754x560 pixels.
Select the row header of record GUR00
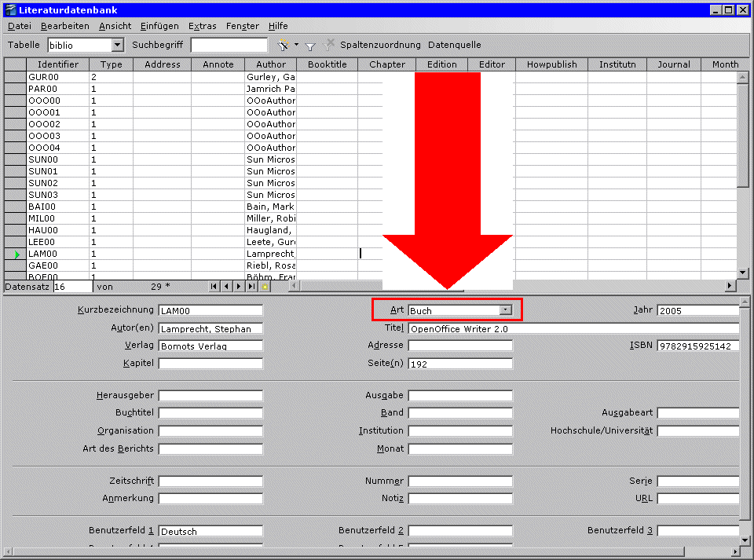pyautogui.click(x=15, y=77)
